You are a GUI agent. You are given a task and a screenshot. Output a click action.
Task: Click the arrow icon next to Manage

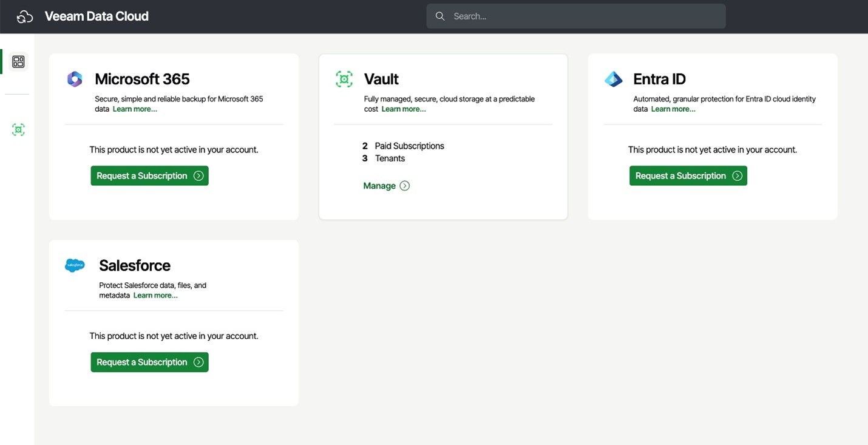405,186
